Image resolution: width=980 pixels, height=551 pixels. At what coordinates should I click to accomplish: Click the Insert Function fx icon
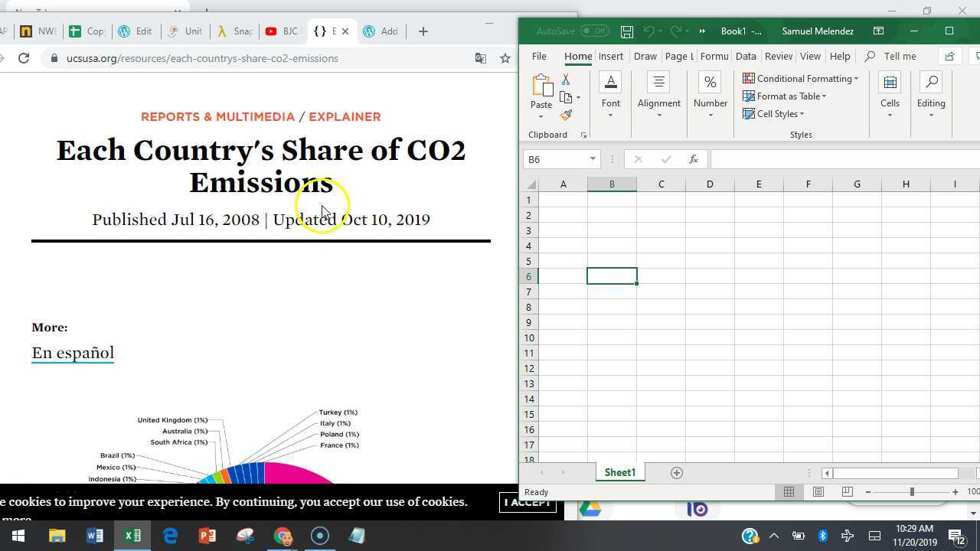click(x=693, y=159)
